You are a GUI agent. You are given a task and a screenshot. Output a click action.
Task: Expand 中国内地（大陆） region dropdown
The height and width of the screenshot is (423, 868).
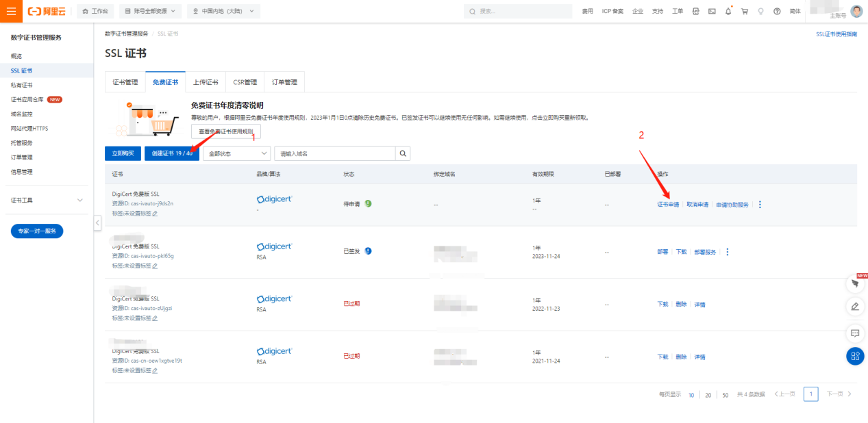pyautogui.click(x=223, y=12)
